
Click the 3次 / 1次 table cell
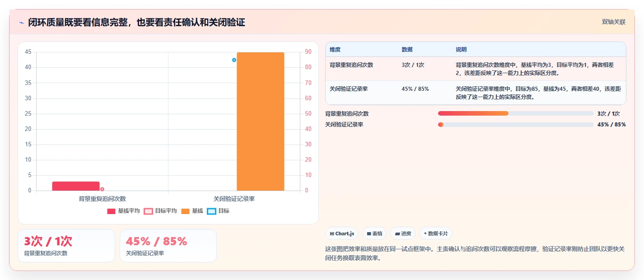click(413, 65)
